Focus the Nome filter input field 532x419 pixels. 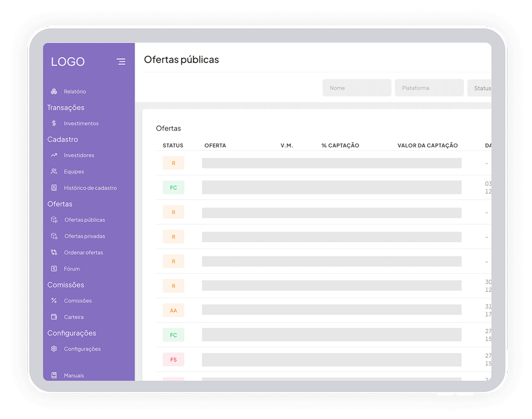coord(357,88)
